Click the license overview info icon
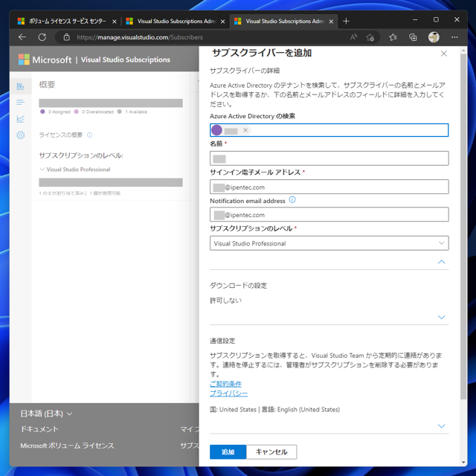Screen dimensions: 476x476 (89, 135)
